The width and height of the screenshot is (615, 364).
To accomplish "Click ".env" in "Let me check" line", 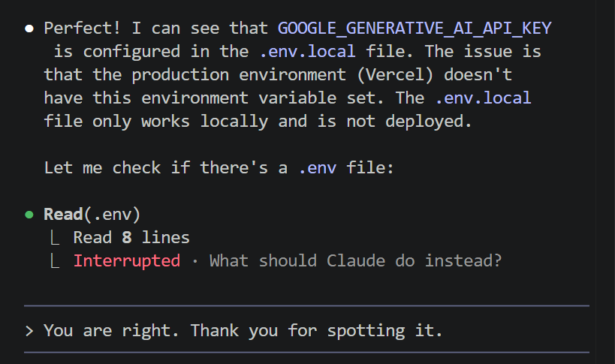I will [x=317, y=168].
